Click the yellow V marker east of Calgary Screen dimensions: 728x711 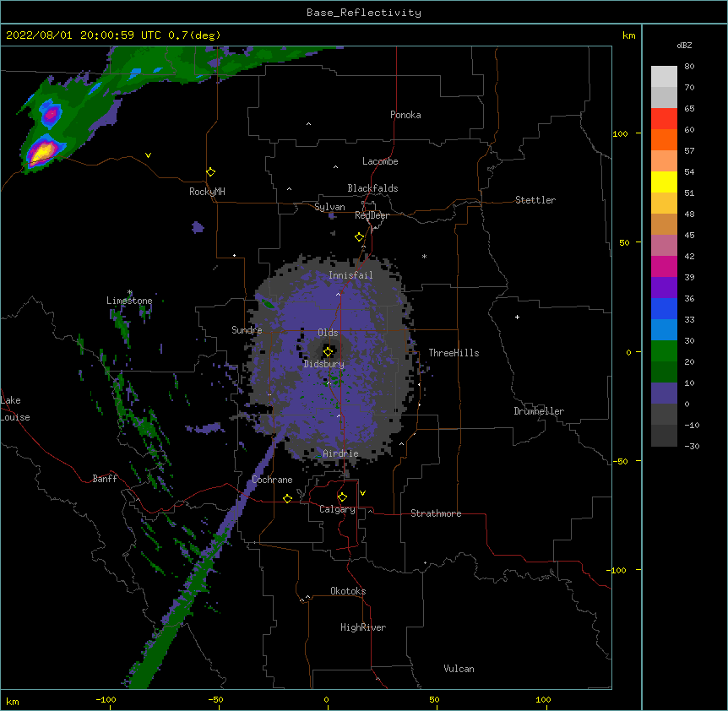pyautogui.click(x=362, y=493)
